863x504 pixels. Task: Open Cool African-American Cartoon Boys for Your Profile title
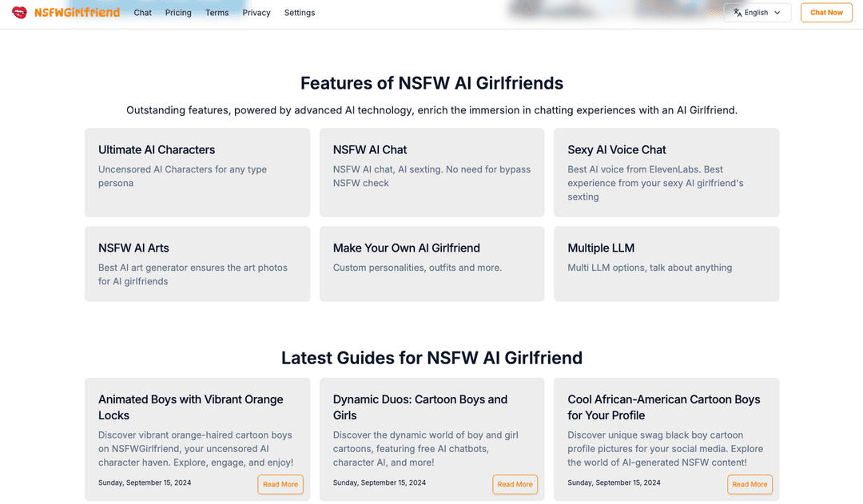pyautogui.click(x=664, y=407)
